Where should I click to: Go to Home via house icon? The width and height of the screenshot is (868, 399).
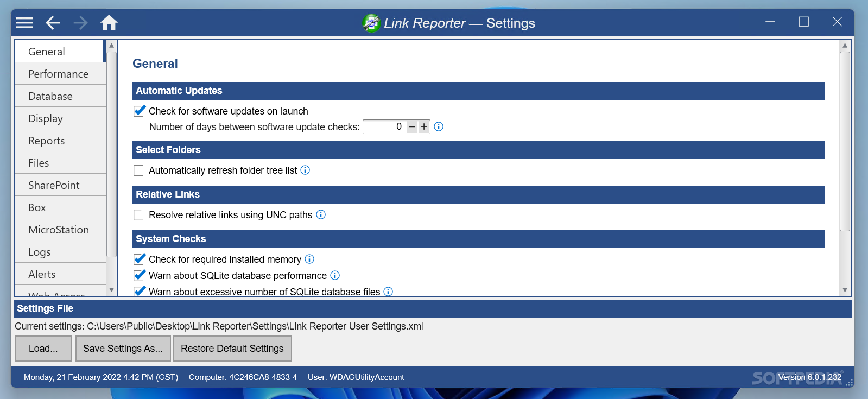coord(109,23)
